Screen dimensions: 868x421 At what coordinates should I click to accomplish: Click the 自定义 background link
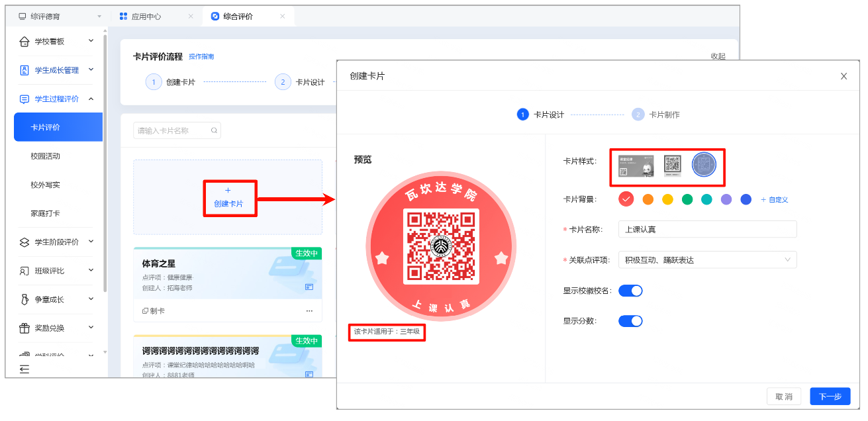point(774,199)
